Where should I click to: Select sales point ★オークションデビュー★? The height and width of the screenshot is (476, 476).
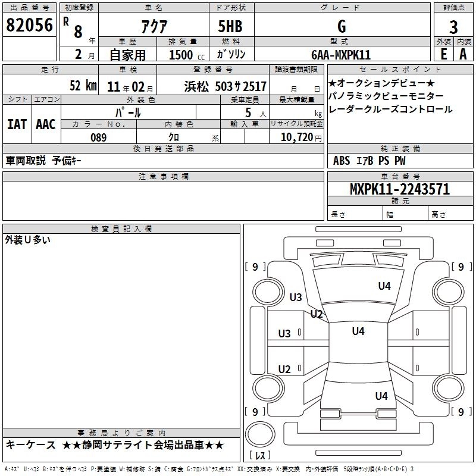(381, 83)
